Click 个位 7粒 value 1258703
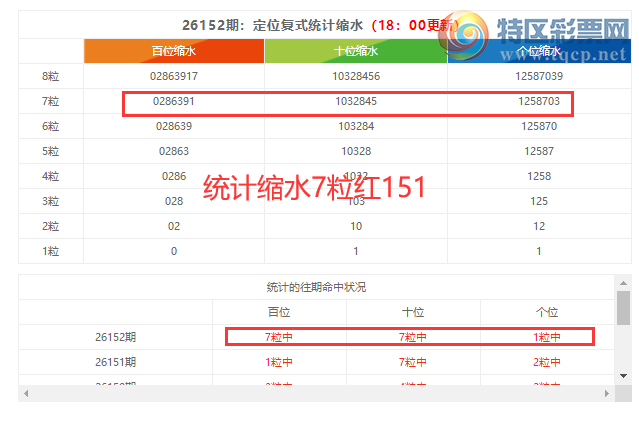The height and width of the screenshot is (428, 639). tap(539, 101)
